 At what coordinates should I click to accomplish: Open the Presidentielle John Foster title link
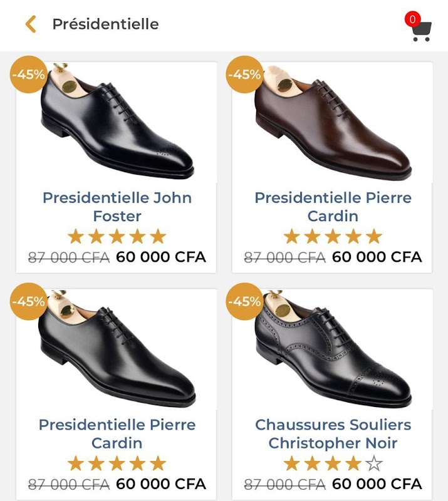pos(117,207)
